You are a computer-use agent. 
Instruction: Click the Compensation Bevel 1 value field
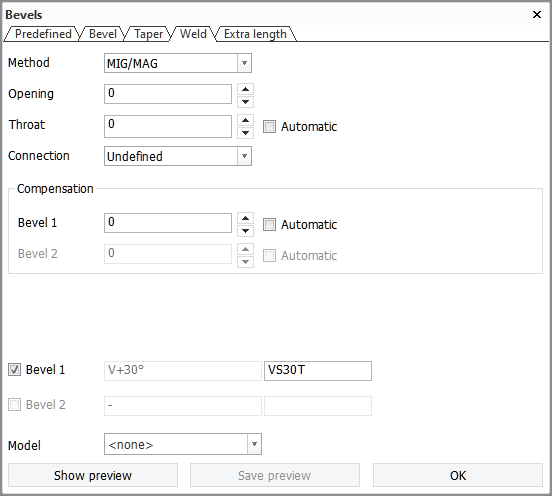click(x=168, y=222)
